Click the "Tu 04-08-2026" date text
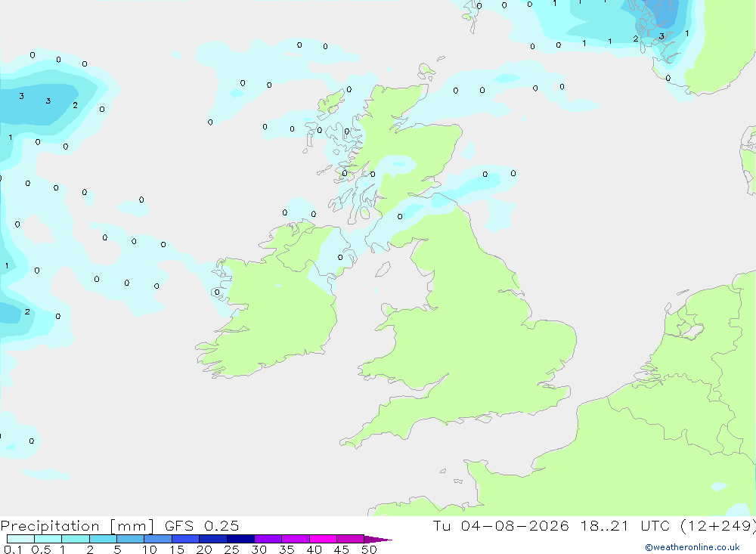This screenshot has width=756, height=554. click(500, 525)
